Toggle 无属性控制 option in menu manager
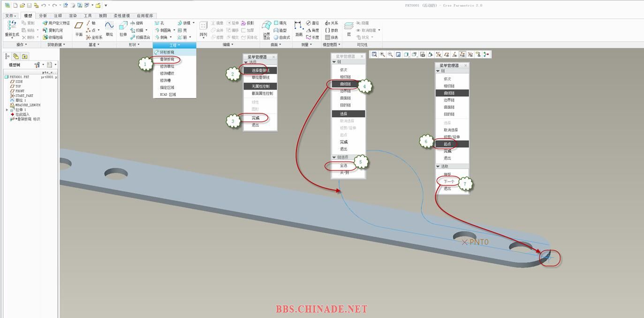Image resolution: width=644 pixels, height=318 pixels. pos(260,86)
